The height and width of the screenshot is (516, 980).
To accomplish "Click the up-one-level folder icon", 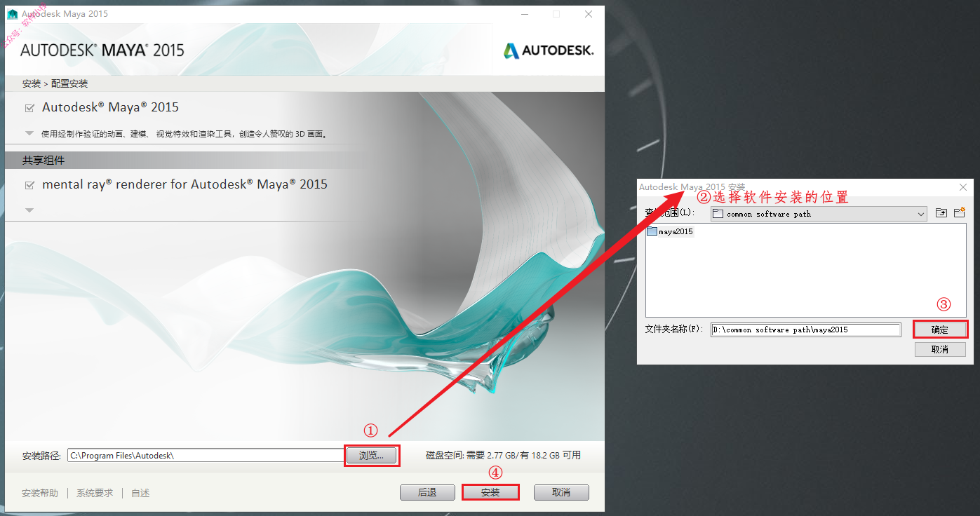I will pyautogui.click(x=941, y=212).
